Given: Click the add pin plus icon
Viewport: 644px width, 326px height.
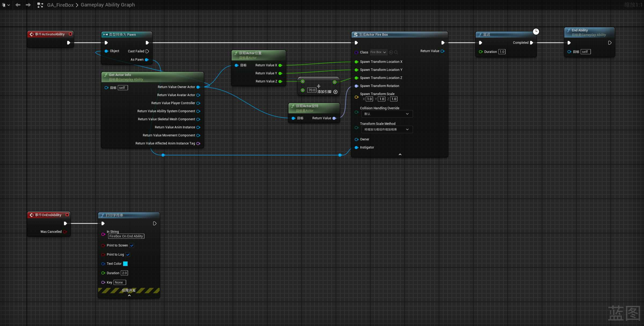Looking at the screenshot, I should point(335,92).
